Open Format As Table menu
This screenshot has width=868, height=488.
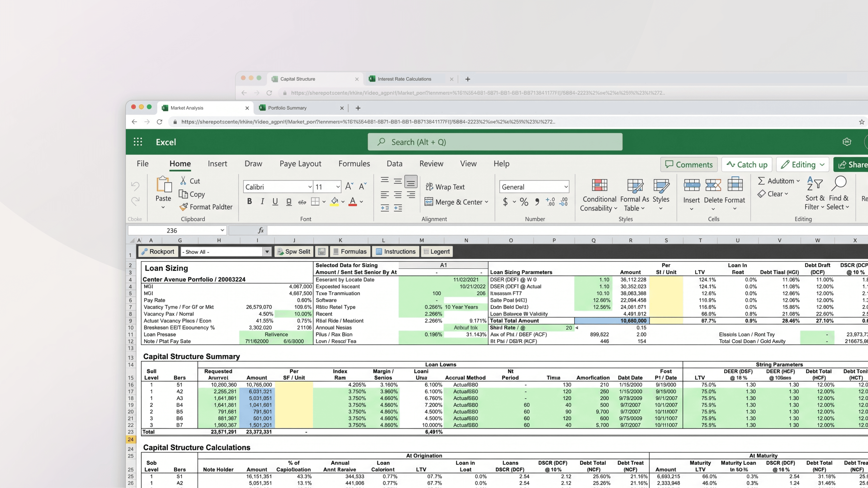click(x=635, y=195)
